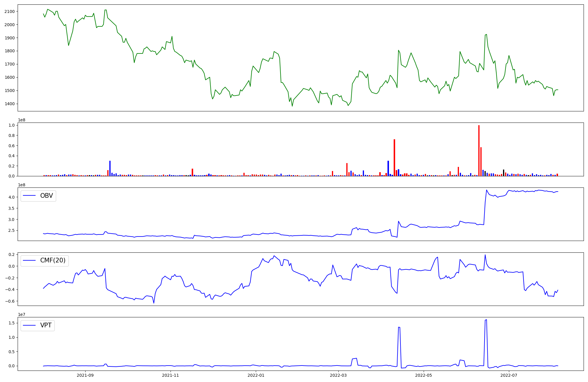Click the 2022-03 date tick label
588x382 pixels.
tap(338, 375)
